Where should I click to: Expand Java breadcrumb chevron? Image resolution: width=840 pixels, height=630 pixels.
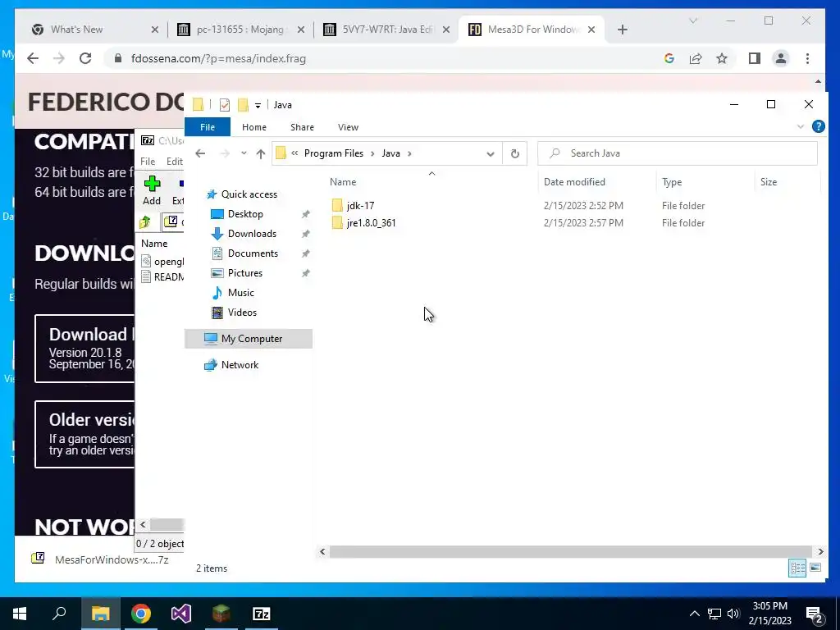click(x=410, y=153)
